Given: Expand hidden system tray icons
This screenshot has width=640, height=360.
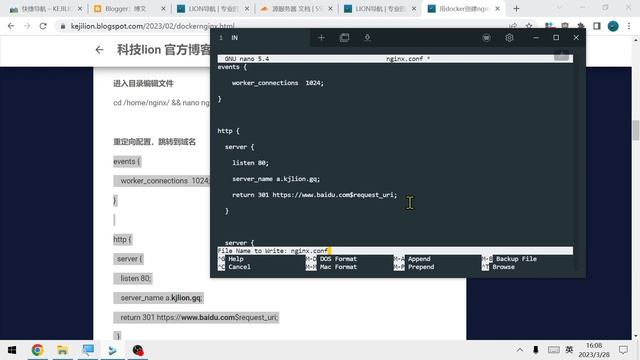Looking at the screenshot, I should [x=520, y=350].
